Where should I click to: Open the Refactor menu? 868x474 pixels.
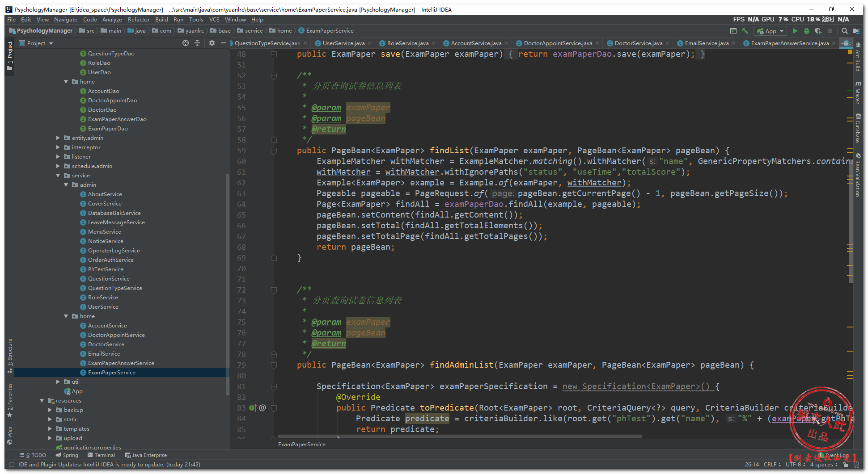(139, 20)
